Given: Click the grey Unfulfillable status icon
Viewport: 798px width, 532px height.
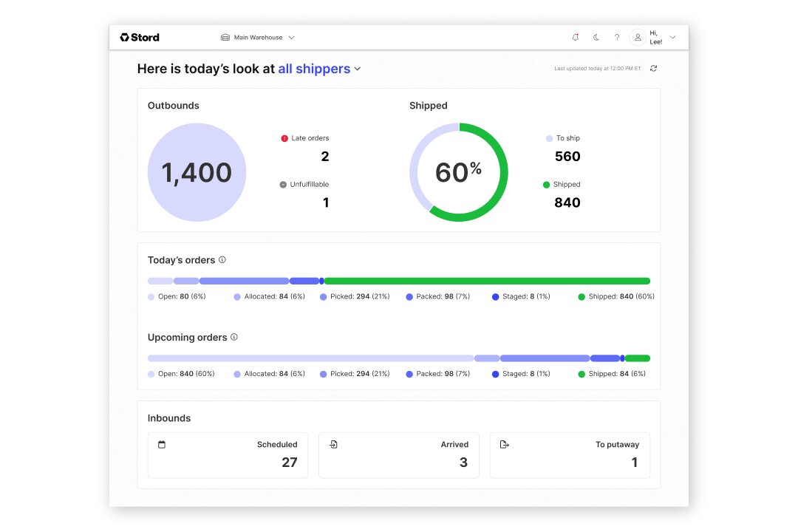Looking at the screenshot, I should tap(283, 185).
